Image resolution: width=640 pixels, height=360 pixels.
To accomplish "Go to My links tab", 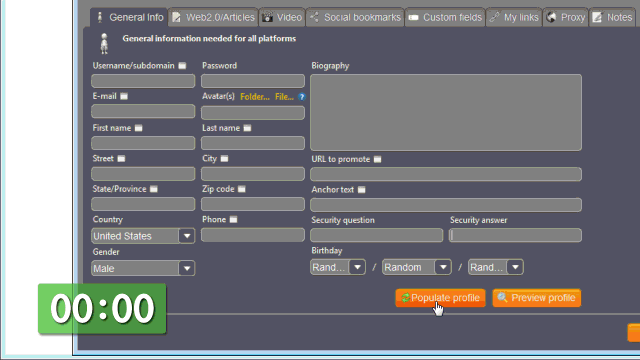I will (514, 17).
